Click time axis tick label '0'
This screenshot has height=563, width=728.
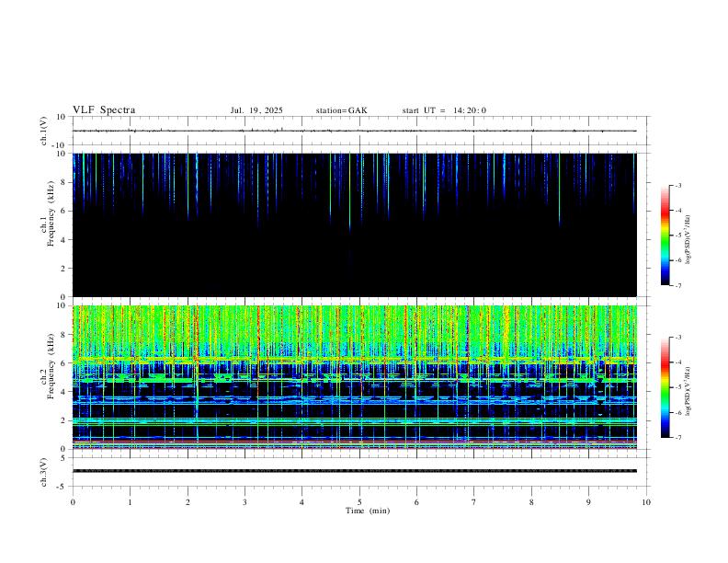pyautogui.click(x=73, y=502)
